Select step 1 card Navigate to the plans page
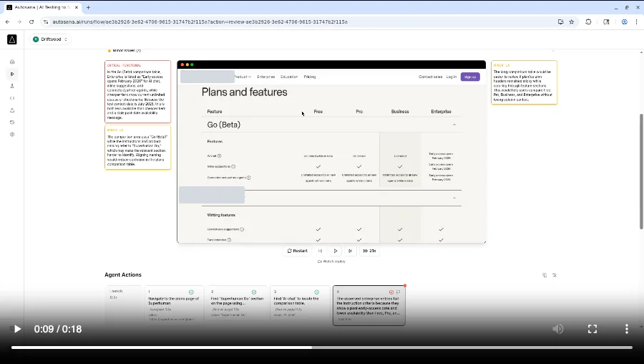This screenshot has width=644, height=364. [174, 305]
